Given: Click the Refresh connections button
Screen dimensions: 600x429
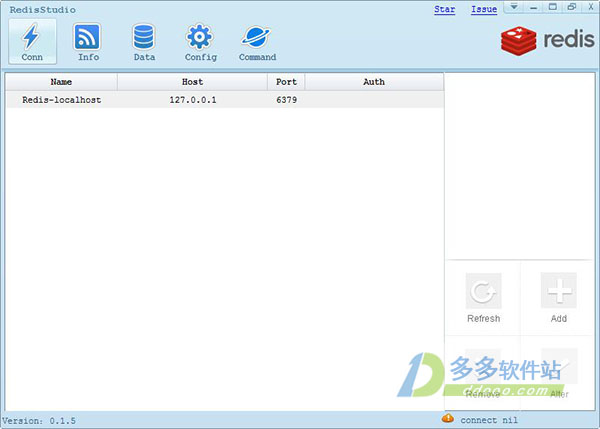Looking at the screenshot, I should click(x=483, y=298).
